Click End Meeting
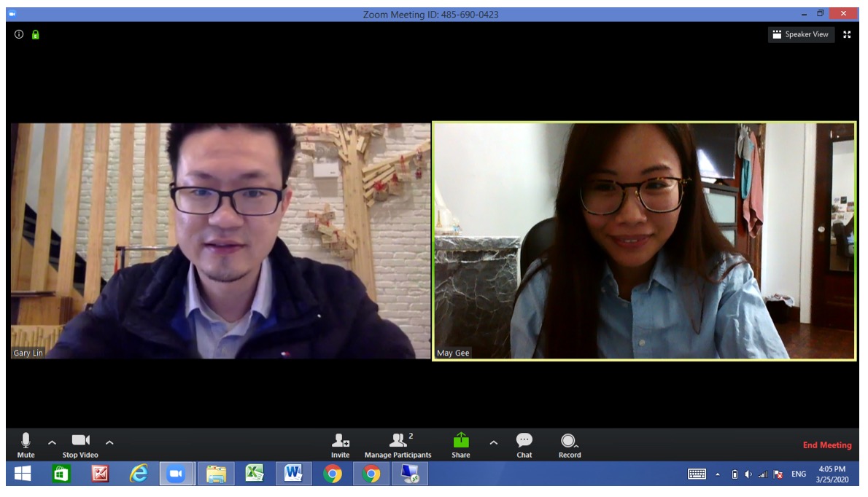Screen dimensions: 868x497 click(827, 445)
